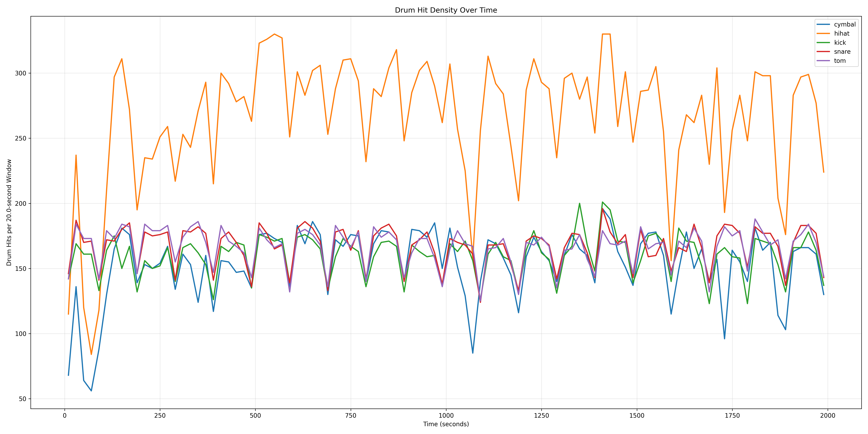Click the y-axis tick label '200'
868x434 pixels.
[x=21, y=204]
